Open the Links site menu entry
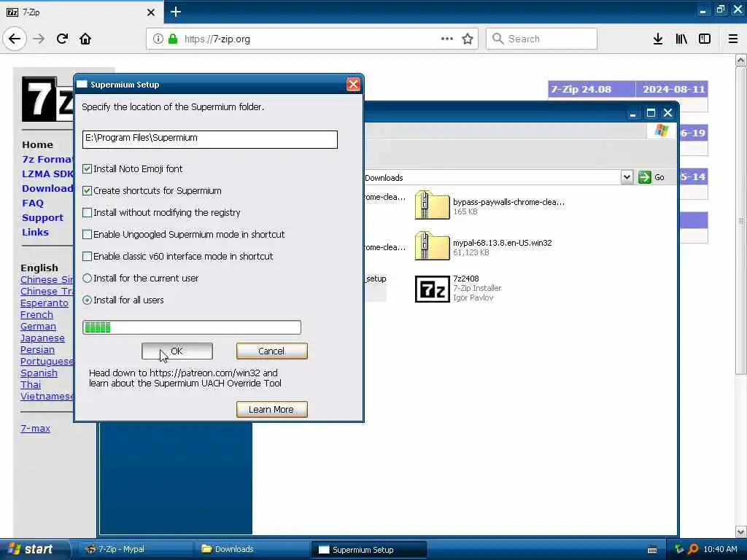747x560 pixels. coord(35,233)
